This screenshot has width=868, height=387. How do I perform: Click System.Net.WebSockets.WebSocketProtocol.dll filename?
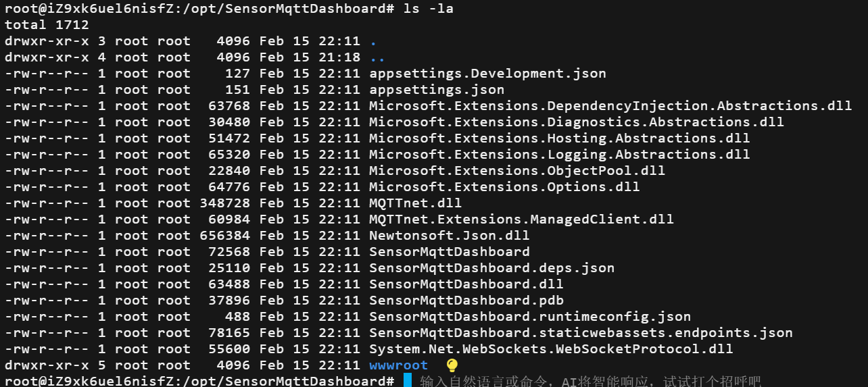(x=551, y=349)
